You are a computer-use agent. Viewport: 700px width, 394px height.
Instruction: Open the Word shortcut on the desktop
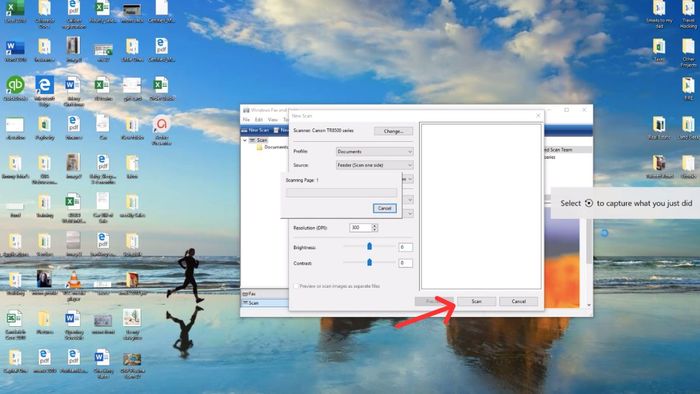[x=15, y=50]
